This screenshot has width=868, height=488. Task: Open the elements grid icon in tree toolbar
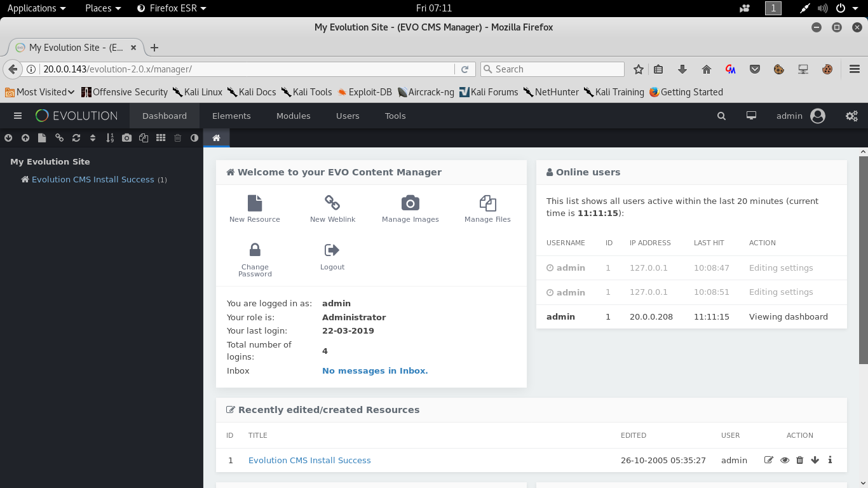(161, 138)
